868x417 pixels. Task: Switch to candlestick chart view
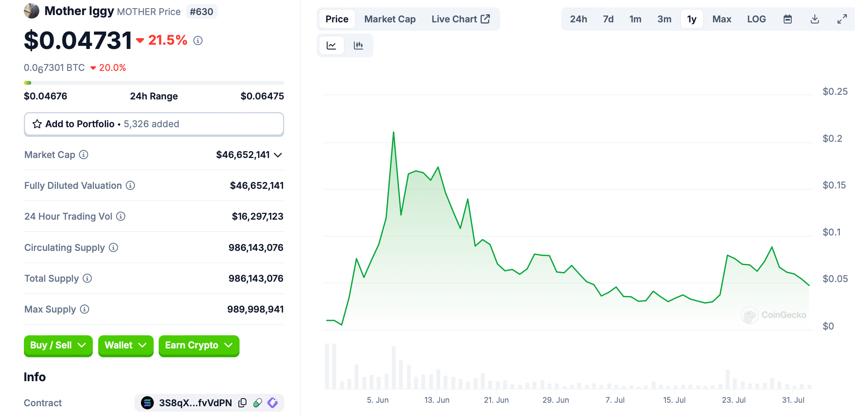(359, 45)
